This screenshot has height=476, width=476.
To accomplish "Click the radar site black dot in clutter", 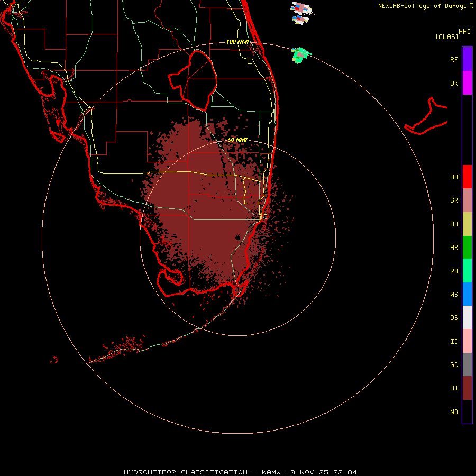I will (237, 237).
